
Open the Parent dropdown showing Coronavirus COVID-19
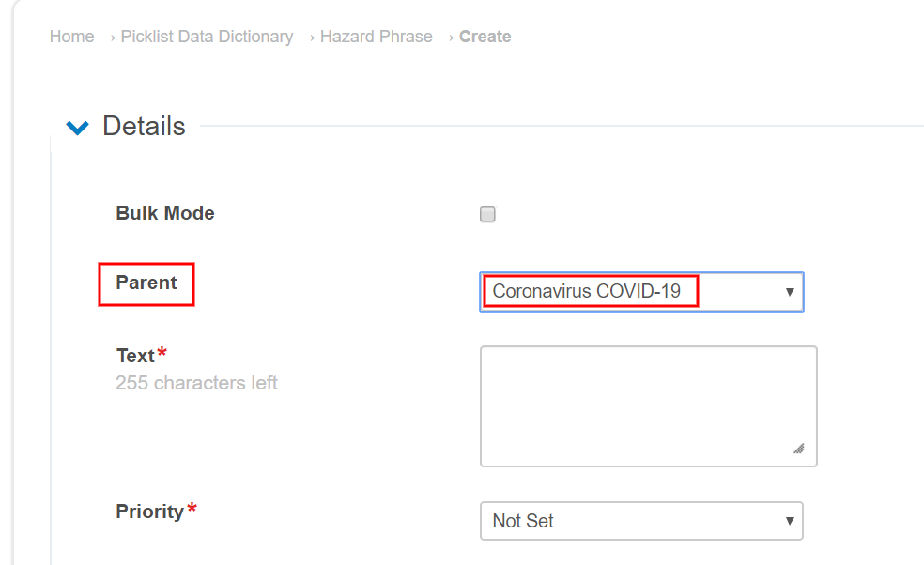tap(629, 292)
